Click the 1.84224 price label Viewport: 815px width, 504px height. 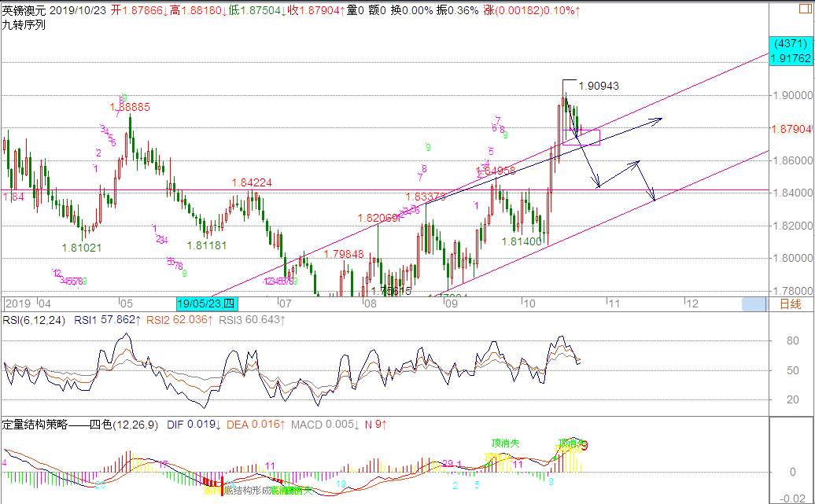click(x=252, y=183)
